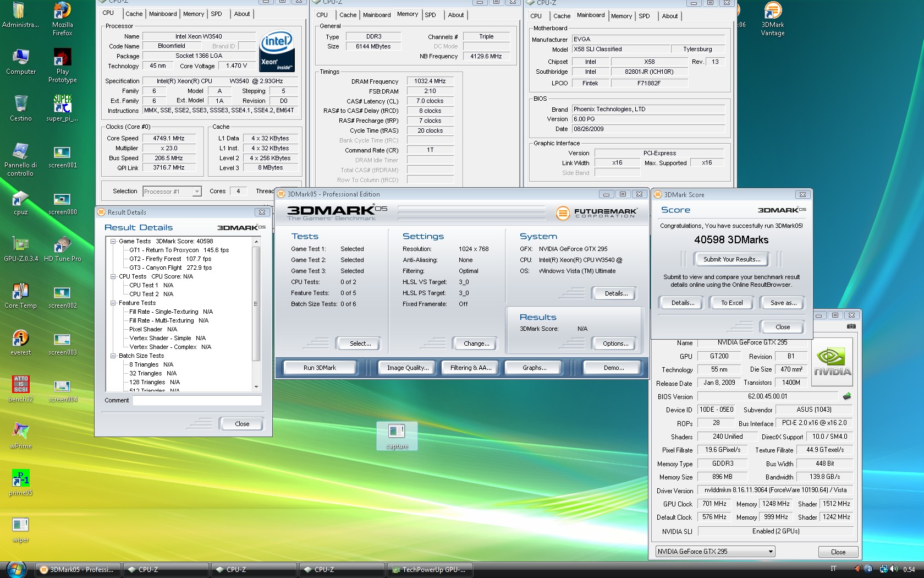
Task: Open Play Prototype desktop shortcut
Action: point(62,66)
